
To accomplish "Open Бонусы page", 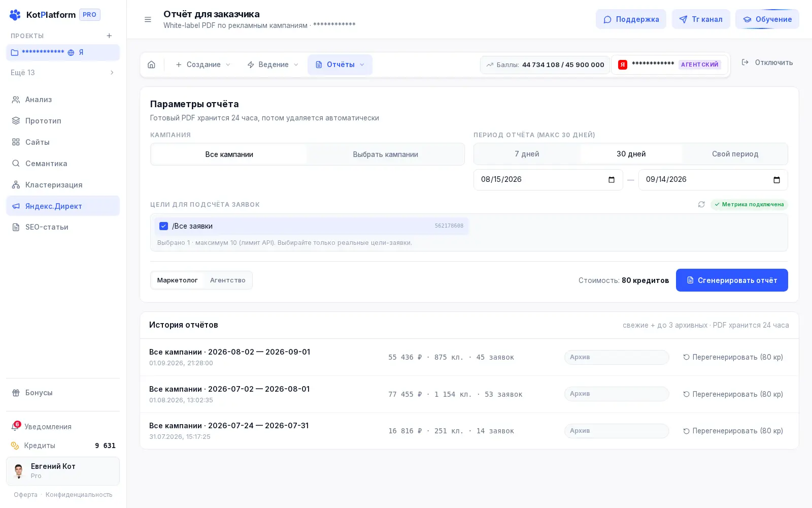I will [63, 393].
